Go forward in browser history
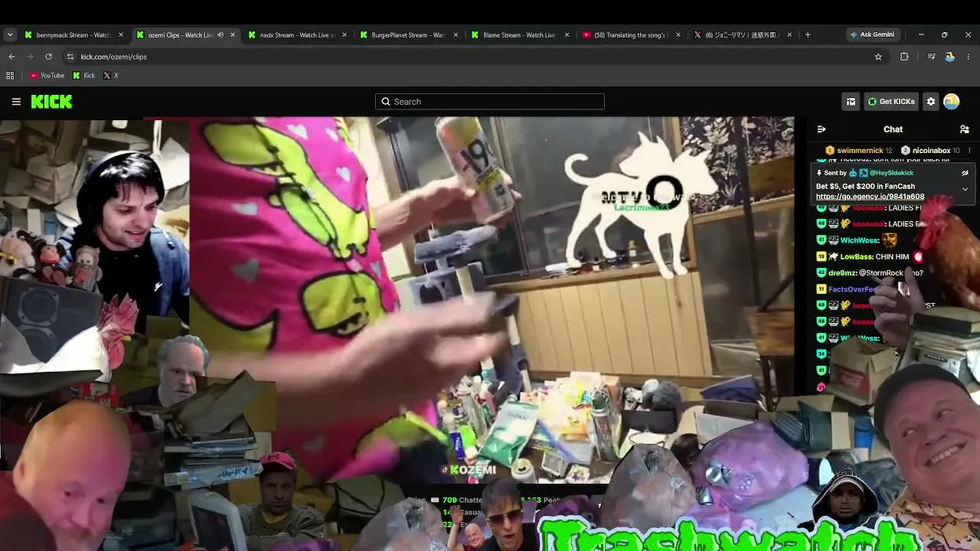 tap(30, 57)
